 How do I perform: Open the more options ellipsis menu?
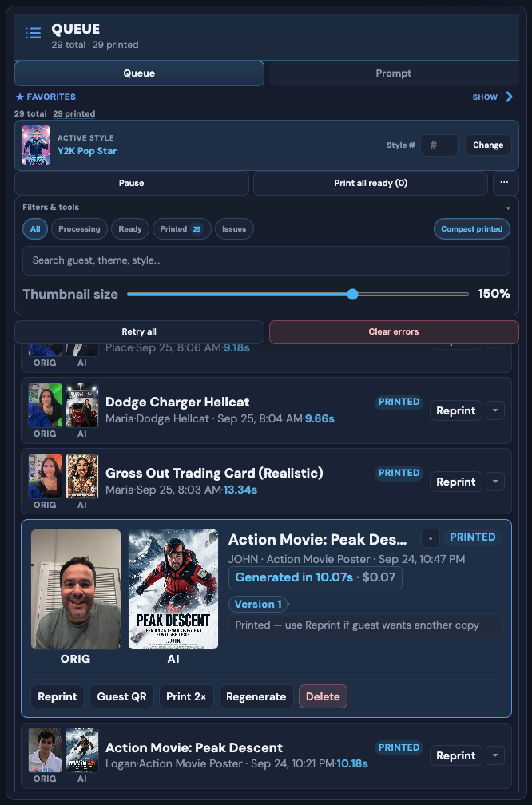504,184
